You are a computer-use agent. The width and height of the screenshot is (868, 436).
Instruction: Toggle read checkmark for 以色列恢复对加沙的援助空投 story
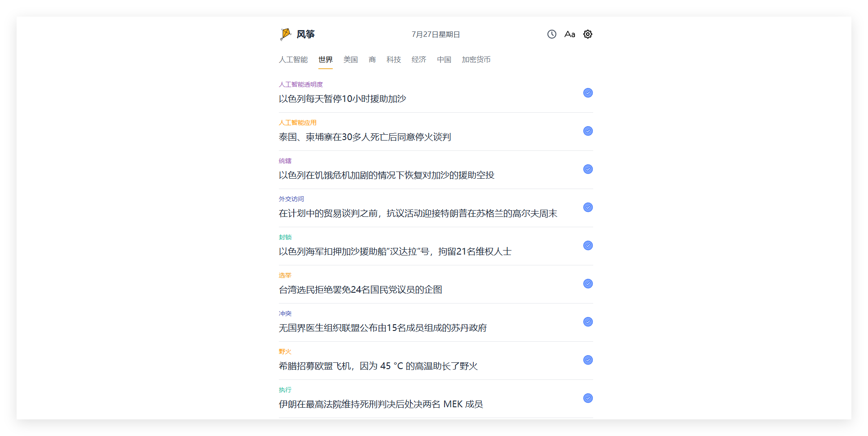[588, 169]
